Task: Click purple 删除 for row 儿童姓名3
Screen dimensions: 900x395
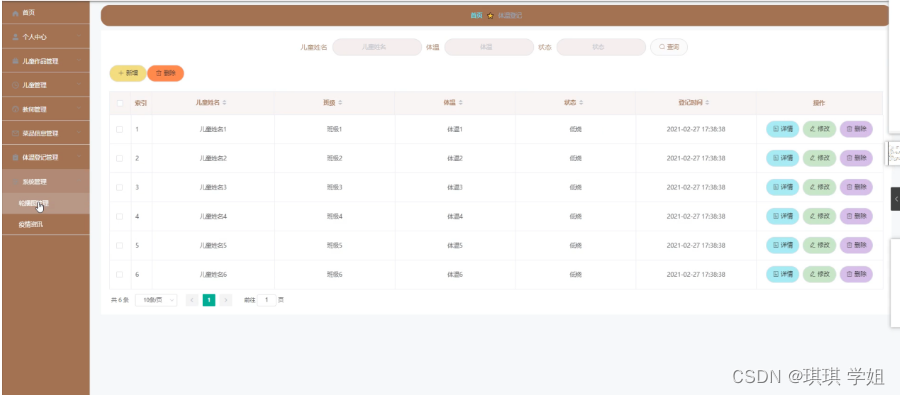Action: 856,187
